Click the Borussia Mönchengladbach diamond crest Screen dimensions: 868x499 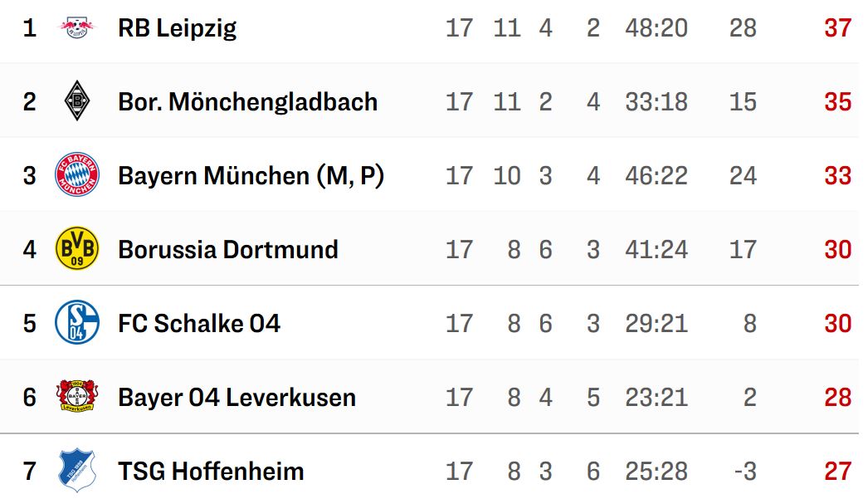pos(77,100)
